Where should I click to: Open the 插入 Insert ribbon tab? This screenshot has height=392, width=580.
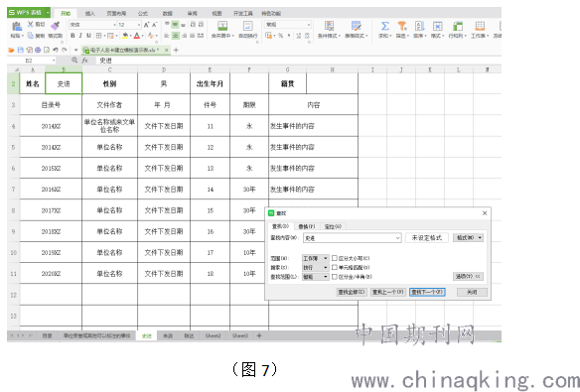(x=90, y=13)
